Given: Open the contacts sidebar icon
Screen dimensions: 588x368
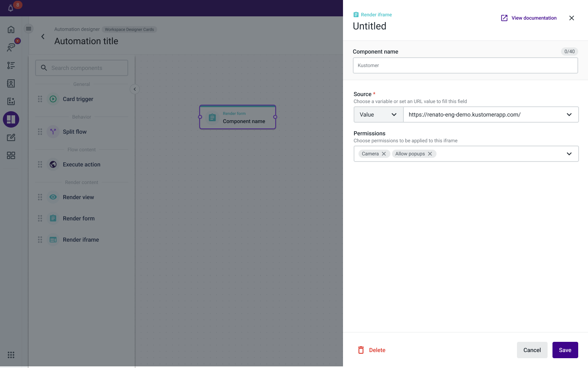Looking at the screenshot, I should click(11, 83).
